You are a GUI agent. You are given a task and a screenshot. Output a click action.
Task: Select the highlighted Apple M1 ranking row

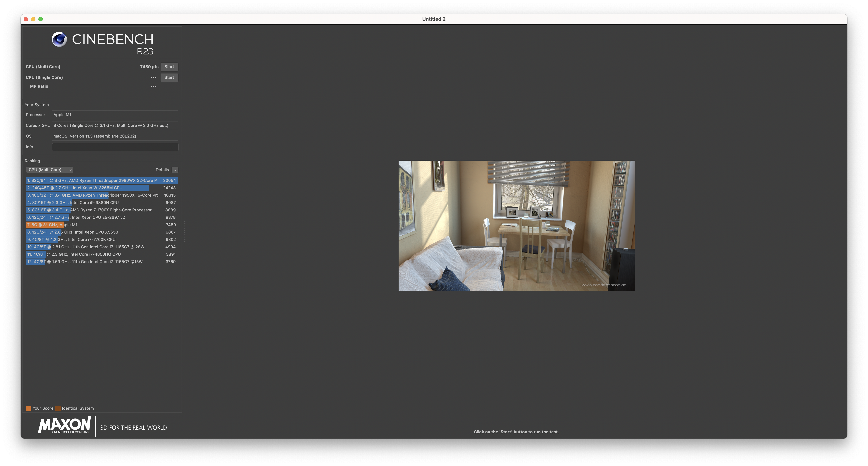click(x=102, y=225)
